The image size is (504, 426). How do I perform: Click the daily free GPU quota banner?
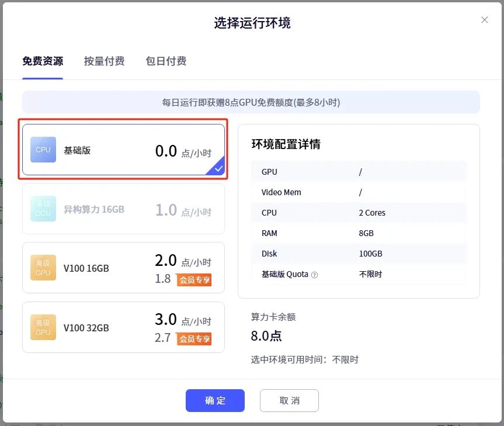(251, 102)
